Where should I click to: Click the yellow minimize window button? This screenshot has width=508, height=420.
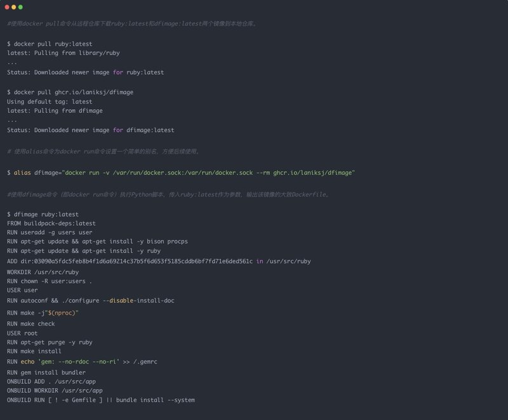click(15, 7)
